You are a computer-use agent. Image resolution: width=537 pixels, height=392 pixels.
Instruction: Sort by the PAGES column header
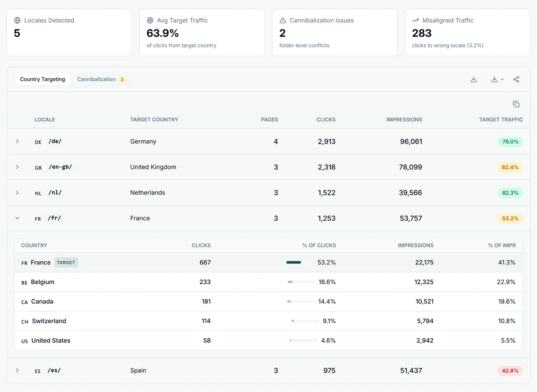click(269, 119)
